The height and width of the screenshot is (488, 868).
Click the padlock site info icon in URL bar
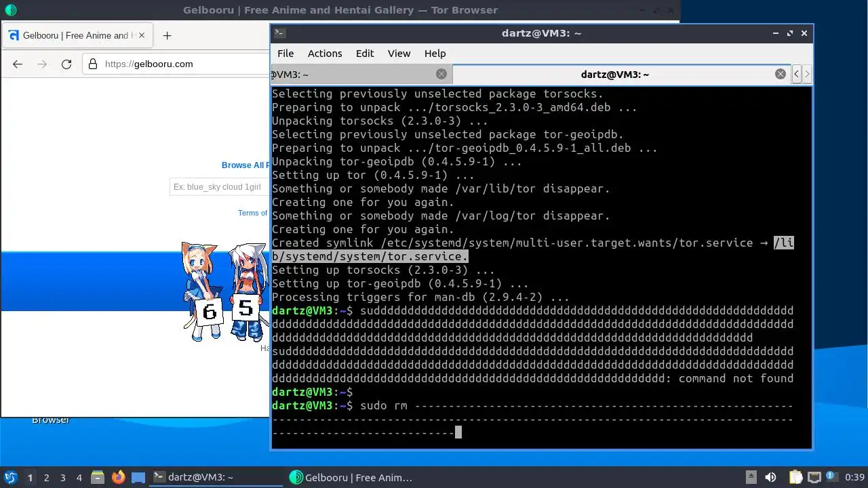click(94, 64)
